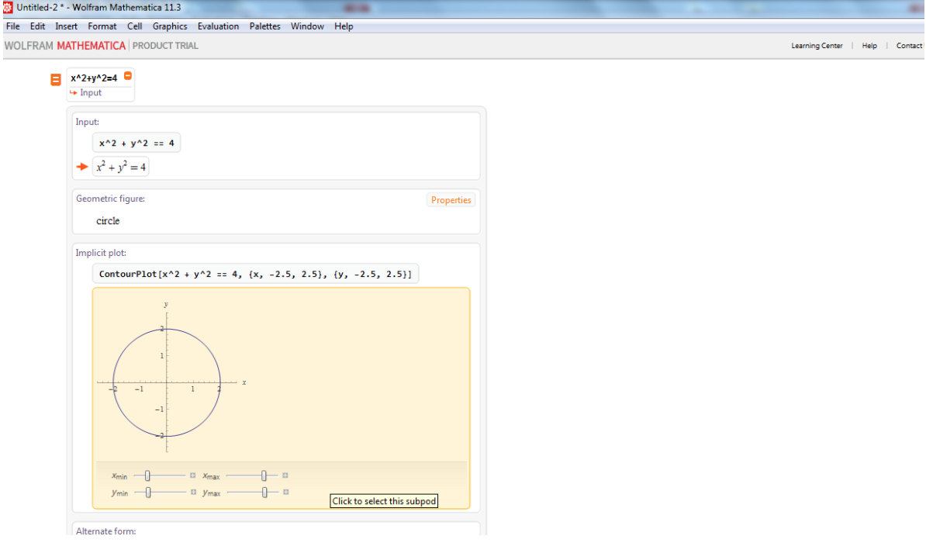
Task: Click the xmin slider handle
Action: click(147, 475)
